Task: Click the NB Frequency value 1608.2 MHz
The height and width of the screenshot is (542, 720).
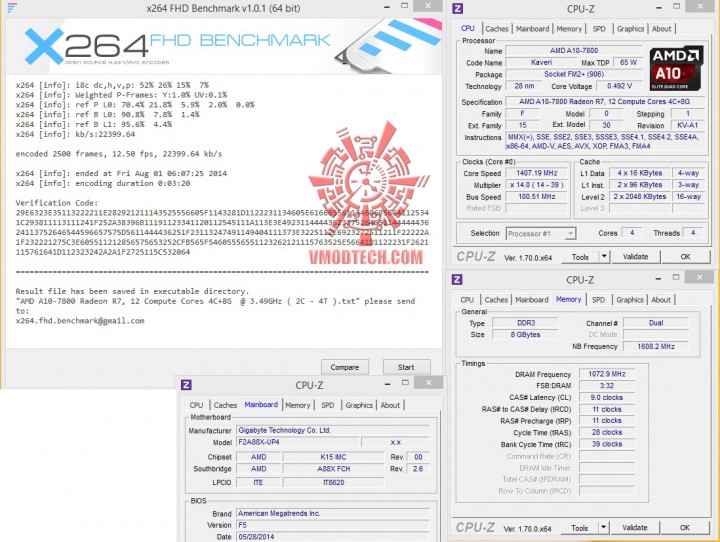Action: pos(656,346)
